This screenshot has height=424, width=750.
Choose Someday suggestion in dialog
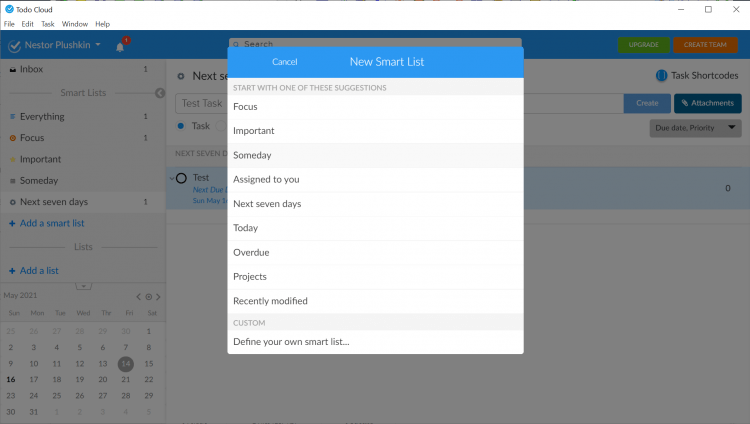[375, 156]
